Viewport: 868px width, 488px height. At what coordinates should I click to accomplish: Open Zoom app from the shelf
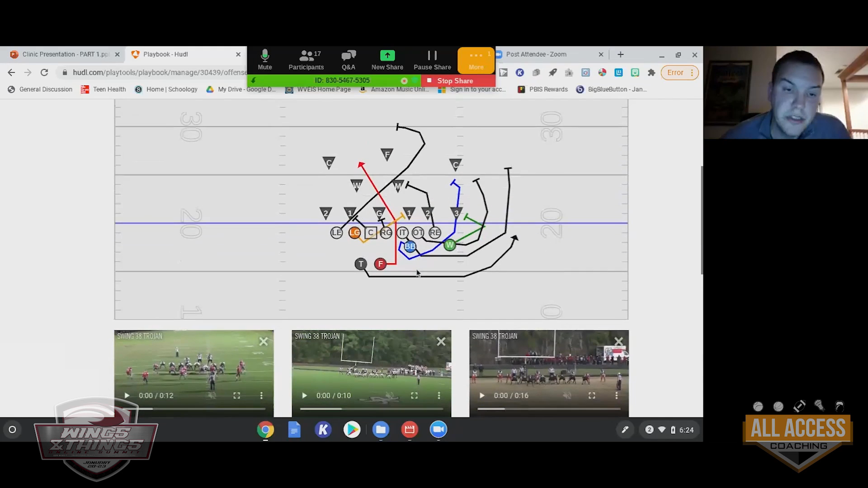click(x=438, y=429)
